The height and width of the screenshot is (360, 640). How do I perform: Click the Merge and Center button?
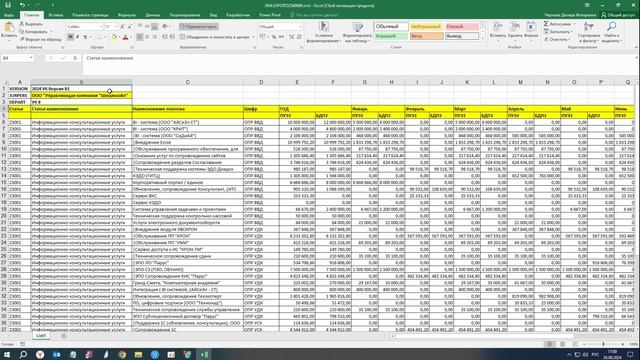tap(215, 37)
